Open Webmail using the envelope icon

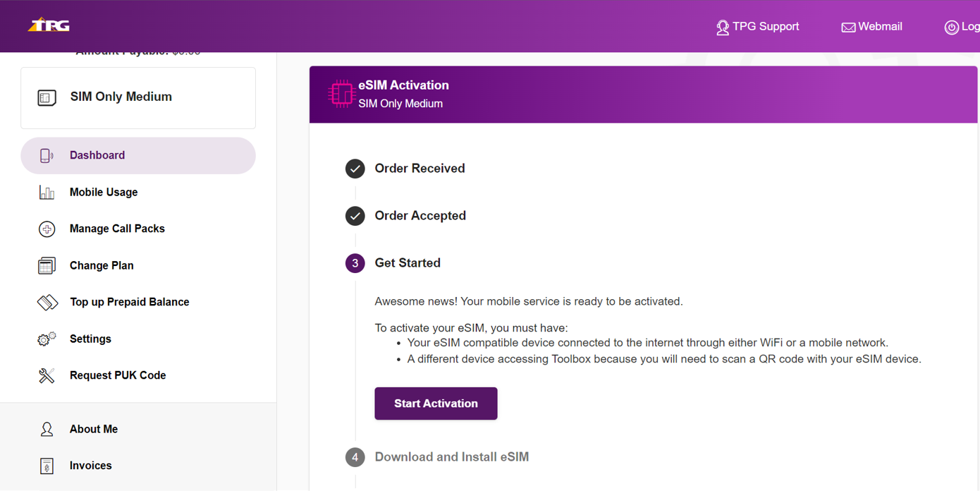[x=847, y=26]
